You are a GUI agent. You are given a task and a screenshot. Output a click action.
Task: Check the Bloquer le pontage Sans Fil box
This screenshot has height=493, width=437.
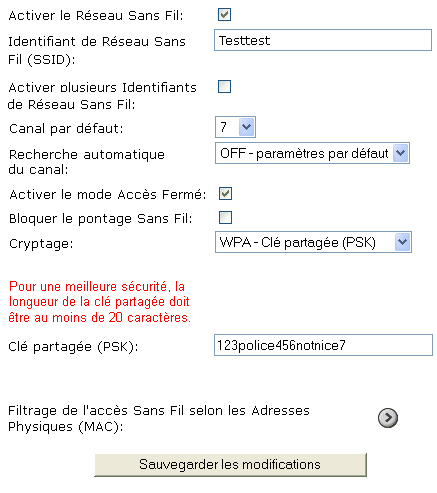tap(225, 218)
